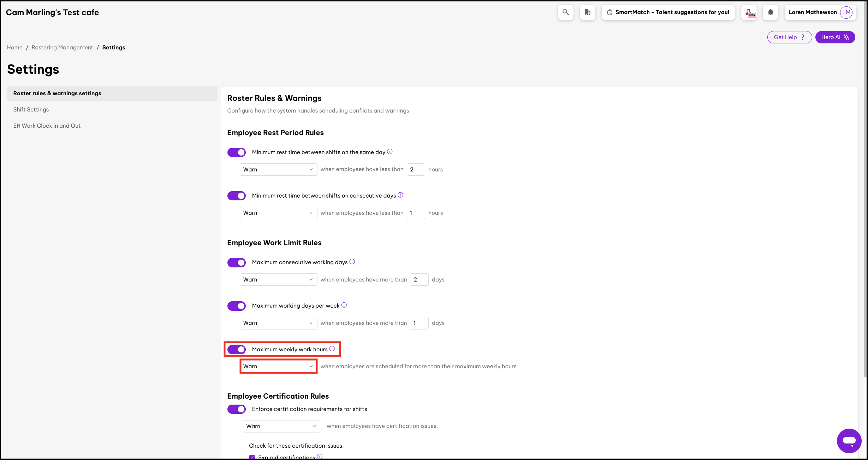868x460 pixels.
Task: Click the LM user avatar
Action: pos(846,12)
